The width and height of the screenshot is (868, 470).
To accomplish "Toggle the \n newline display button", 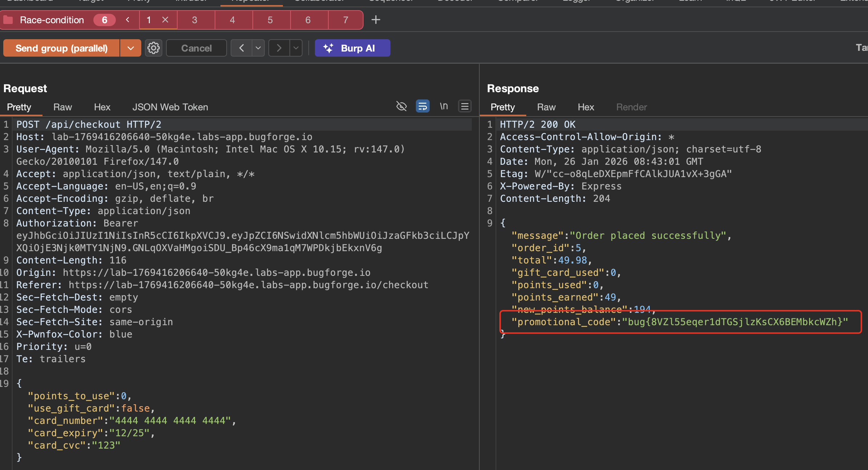I will pyautogui.click(x=443, y=106).
